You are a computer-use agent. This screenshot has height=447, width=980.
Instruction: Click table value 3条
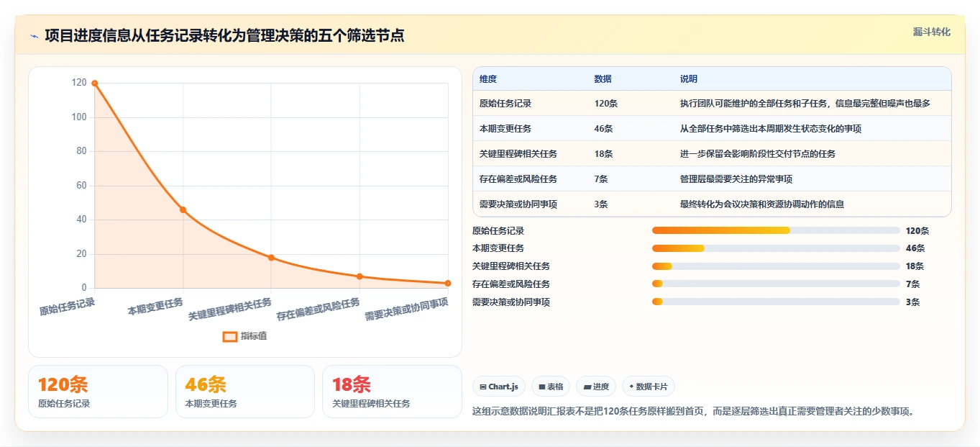601,204
